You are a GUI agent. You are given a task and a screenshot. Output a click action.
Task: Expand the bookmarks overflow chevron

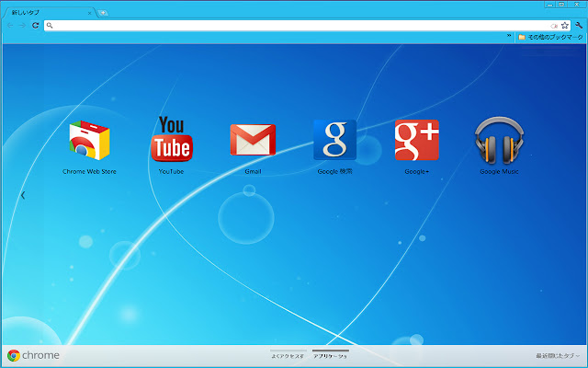(x=509, y=36)
